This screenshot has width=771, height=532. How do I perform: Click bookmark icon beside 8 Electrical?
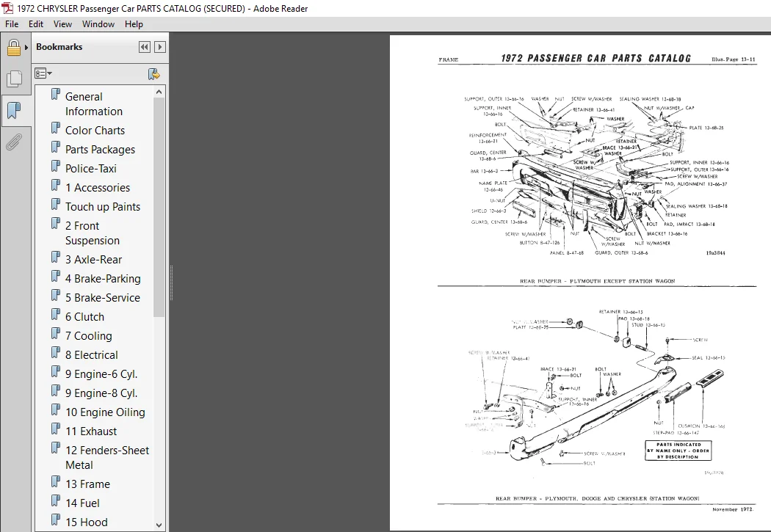pyautogui.click(x=56, y=353)
